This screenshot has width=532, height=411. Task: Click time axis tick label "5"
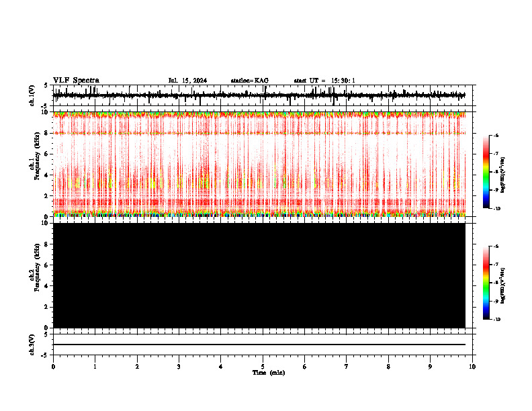[x=263, y=367]
